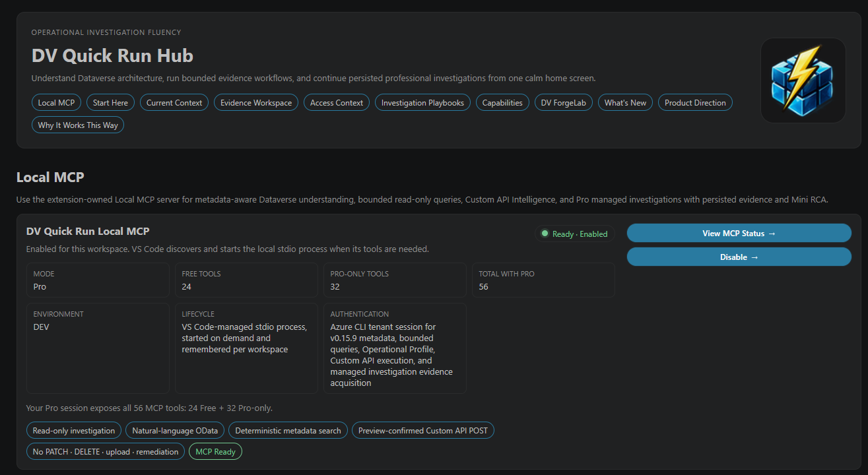The height and width of the screenshot is (475, 868).
Task: Go to the Start Here section pill
Action: click(x=111, y=102)
